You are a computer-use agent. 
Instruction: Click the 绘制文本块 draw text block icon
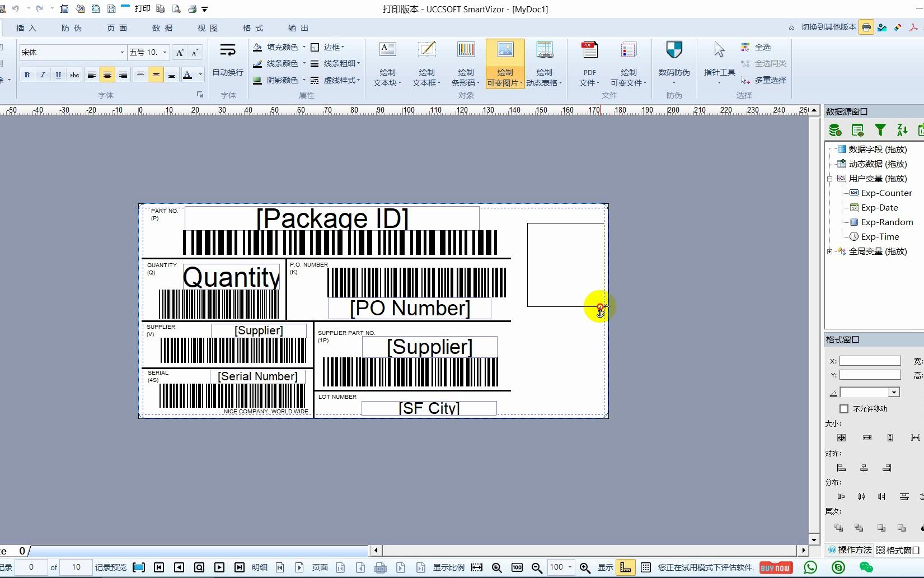point(387,63)
